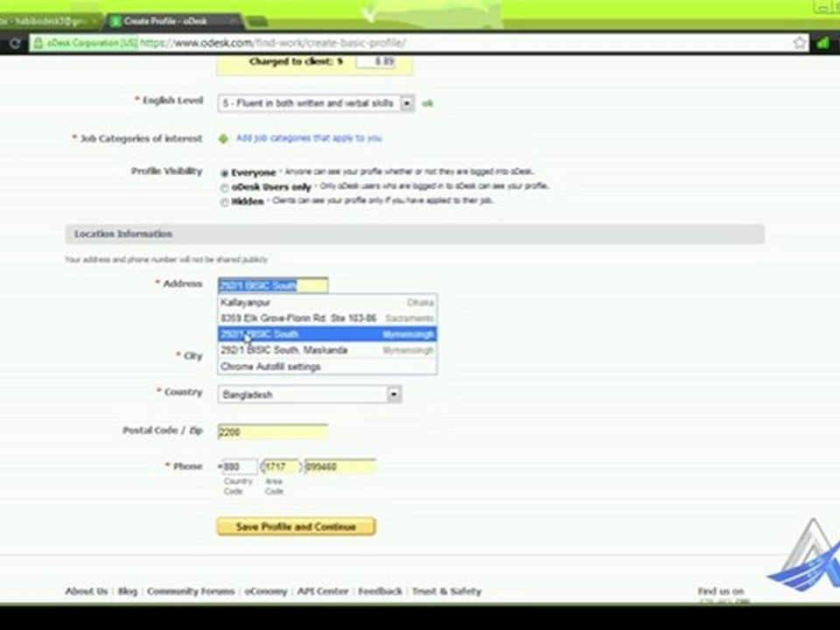Select the Everyone profile visibility option
Screen dimensions: 840x630
click(x=225, y=173)
